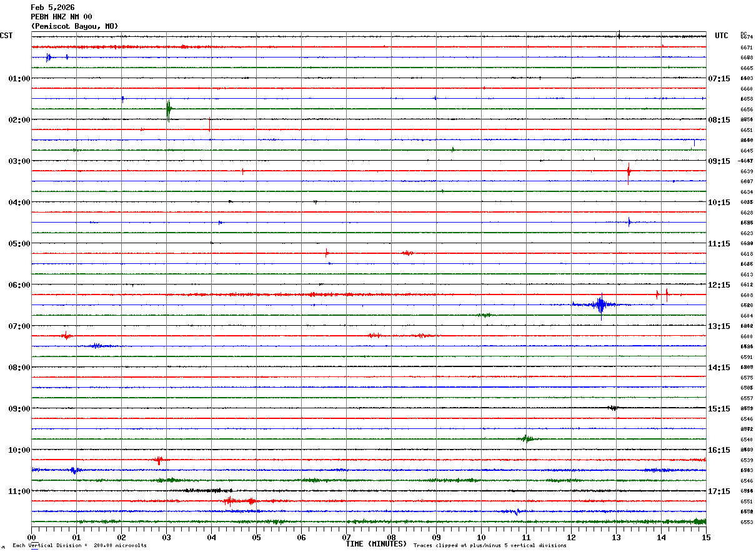Click the DC offset value "6639"

click(x=746, y=171)
